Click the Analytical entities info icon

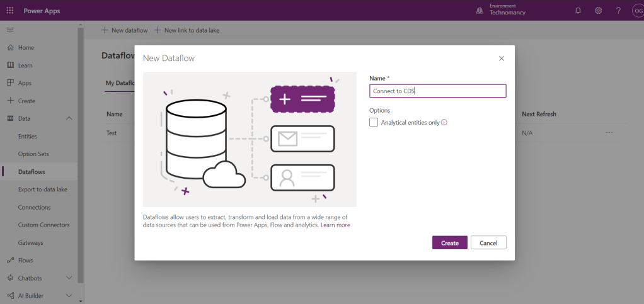pyautogui.click(x=444, y=123)
